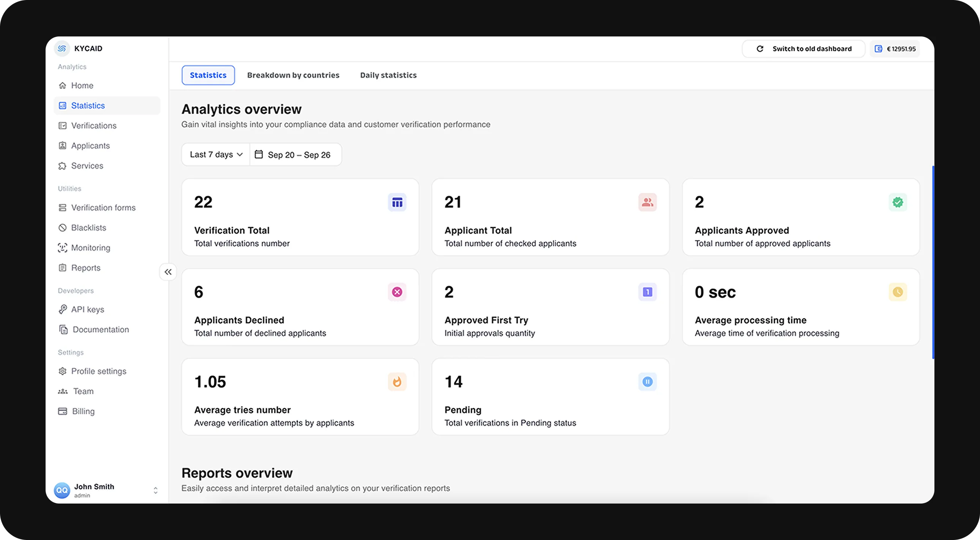Go to Verifications in the sidebar
The image size is (980, 540).
coord(93,125)
